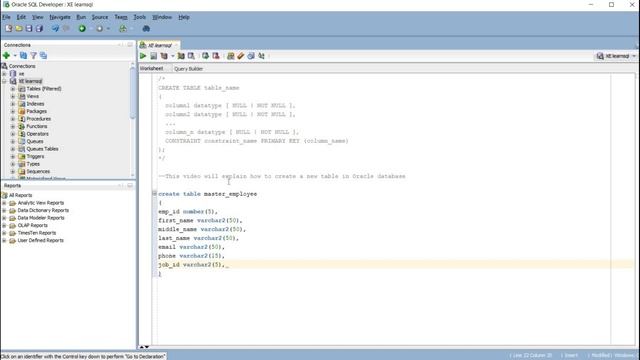Click the Help menu
This screenshot has width=640, height=360.
point(184,17)
